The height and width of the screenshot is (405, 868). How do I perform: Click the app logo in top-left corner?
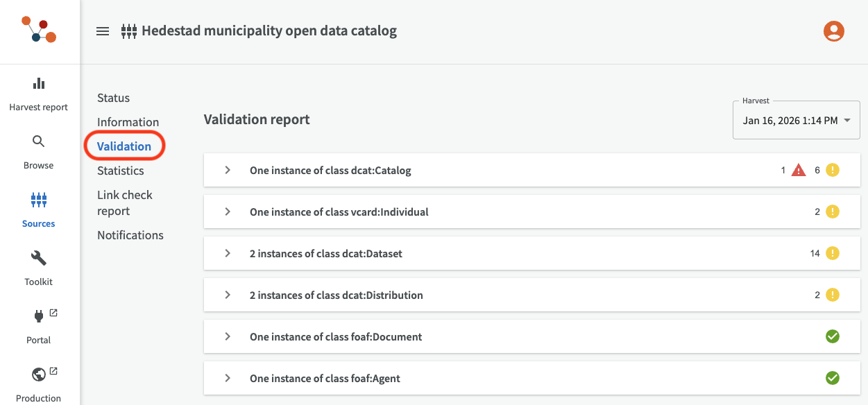39,31
